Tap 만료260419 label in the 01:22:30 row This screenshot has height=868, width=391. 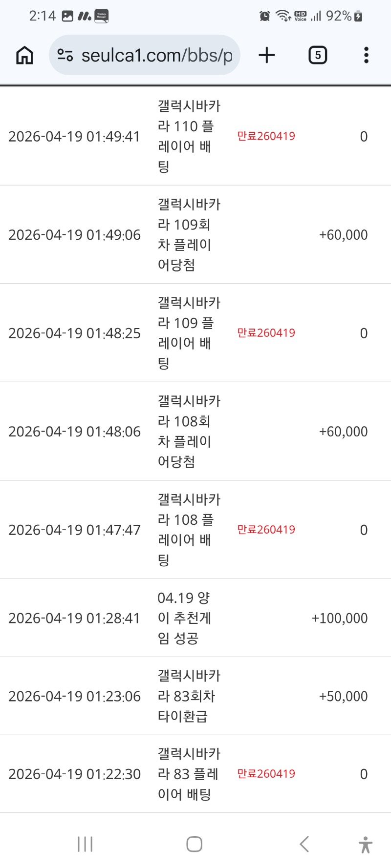coord(266,774)
